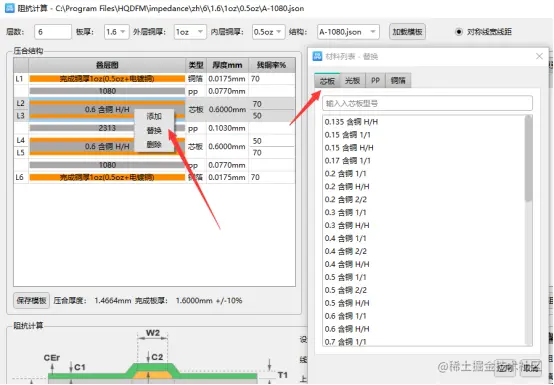Image resolution: width=554 pixels, height=385 pixels.
Task: Choose 替换 from the context menu
Action: pos(154,130)
